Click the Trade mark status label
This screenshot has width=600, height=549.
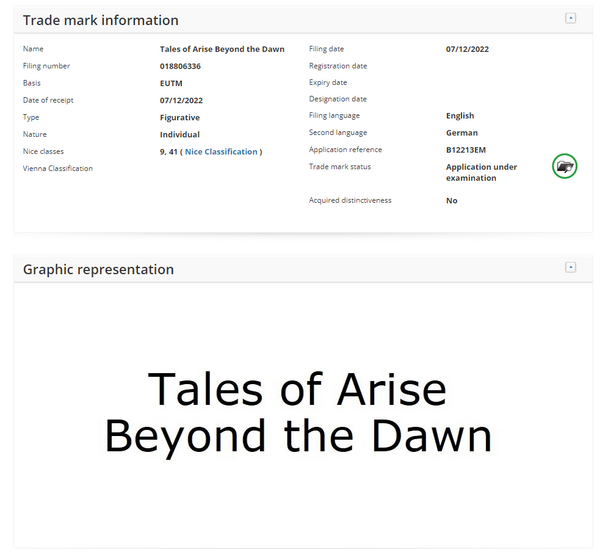(x=340, y=166)
